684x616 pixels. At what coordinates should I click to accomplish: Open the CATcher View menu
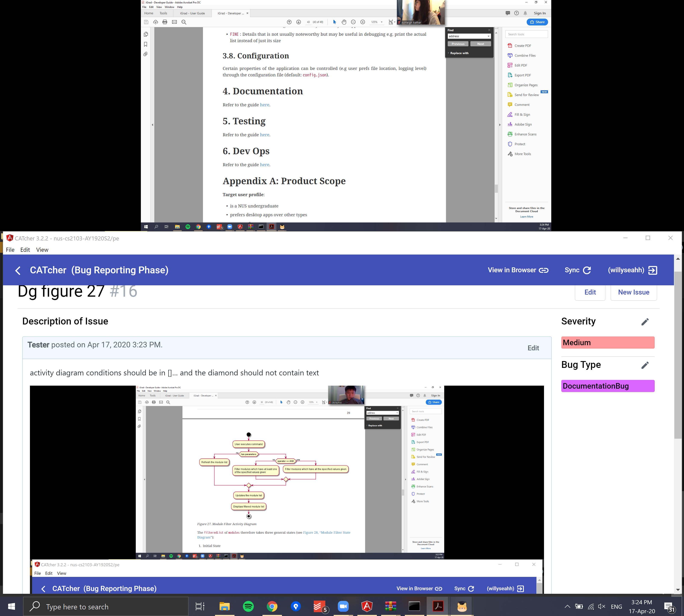click(42, 250)
